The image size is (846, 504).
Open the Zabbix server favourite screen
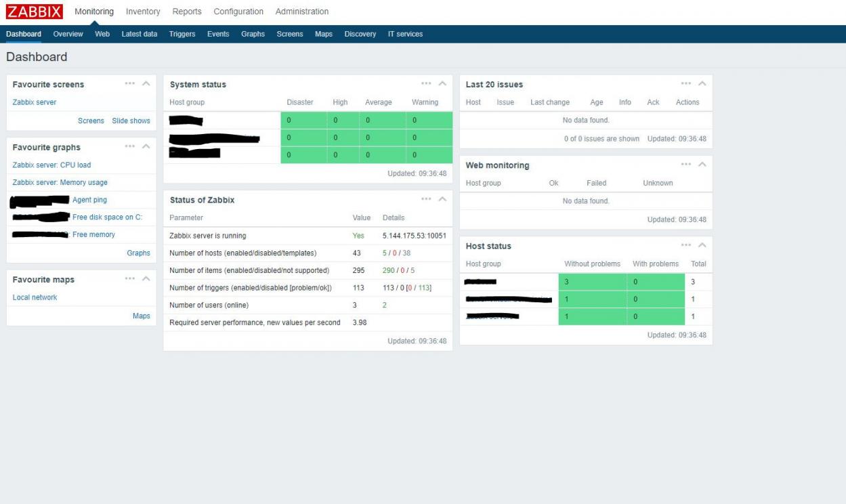(35, 102)
